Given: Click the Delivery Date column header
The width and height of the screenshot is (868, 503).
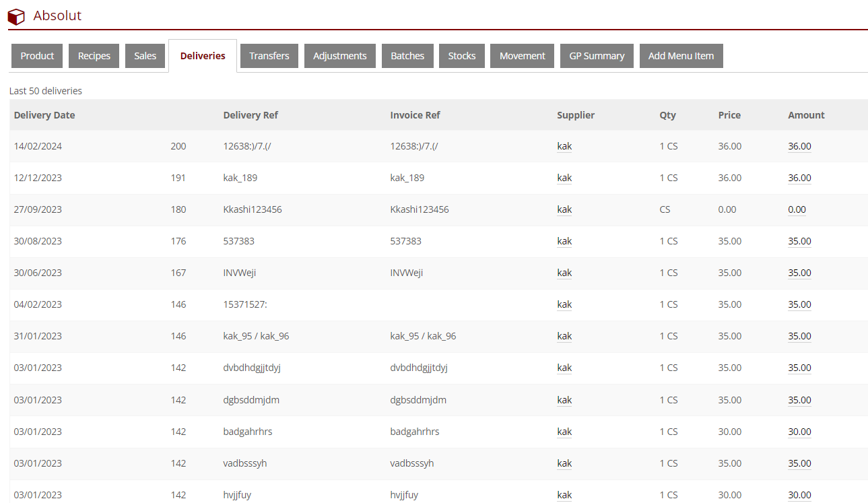Looking at the screenshot, I should click(44, 115).
